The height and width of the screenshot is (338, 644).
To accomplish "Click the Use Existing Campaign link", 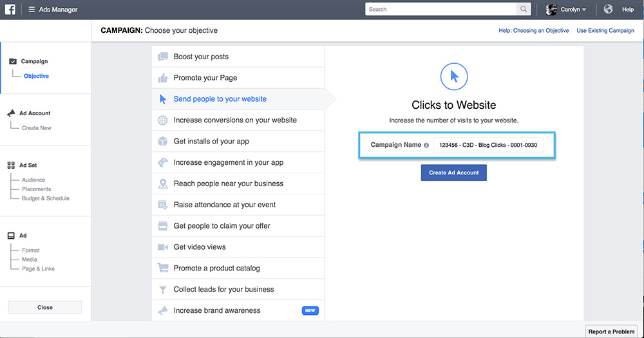I will 605,30.
